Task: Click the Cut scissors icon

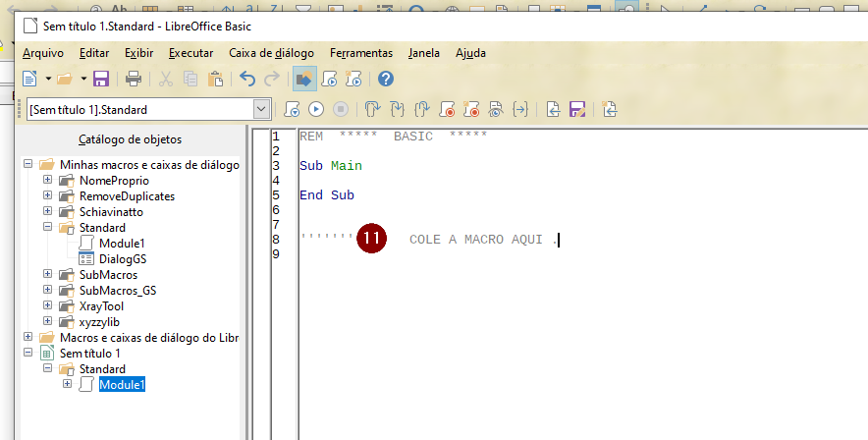Action: (166, 80)
